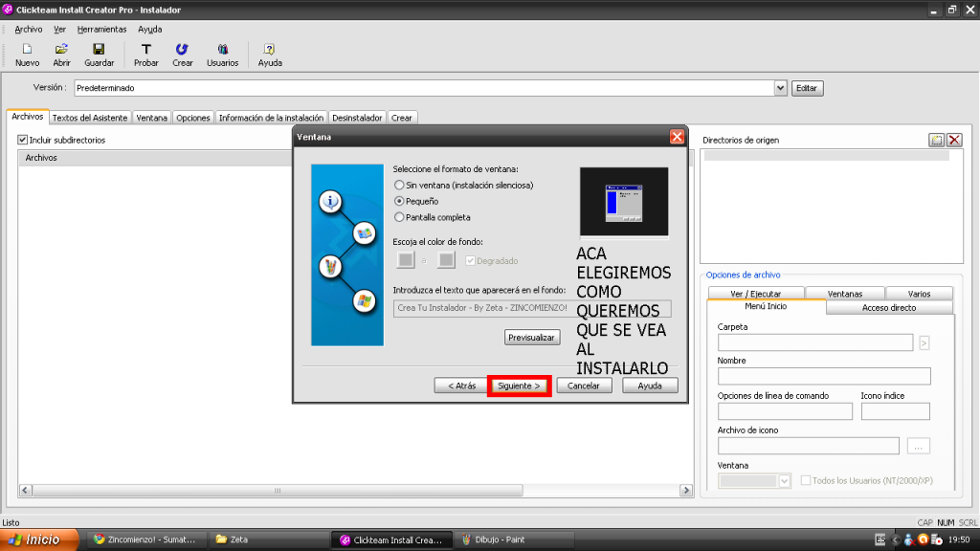Click Opciones de línea de comando field

tap(785, 411)
